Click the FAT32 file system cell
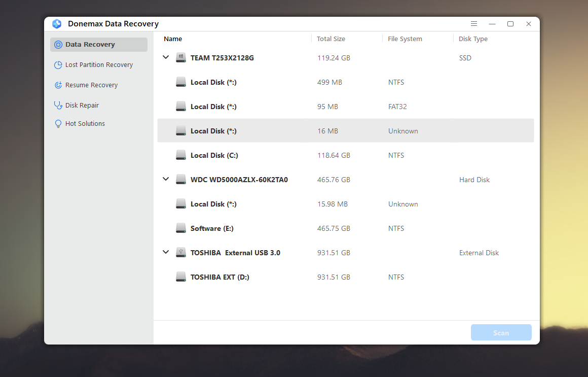Screen dimensions: 588x377 click(397, 107)
